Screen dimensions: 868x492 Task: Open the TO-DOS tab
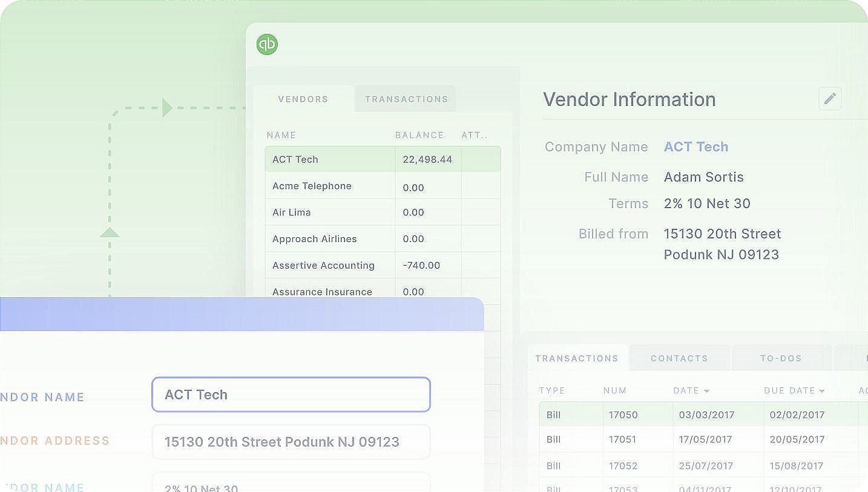click(781, 358)
